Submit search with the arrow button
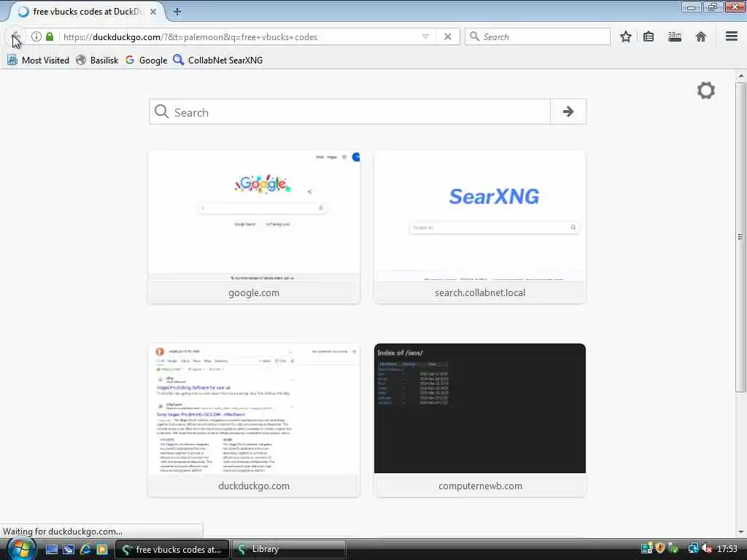The height and width of the screenshot is (560, 747). pyautogui.click(x=568, y=112)
